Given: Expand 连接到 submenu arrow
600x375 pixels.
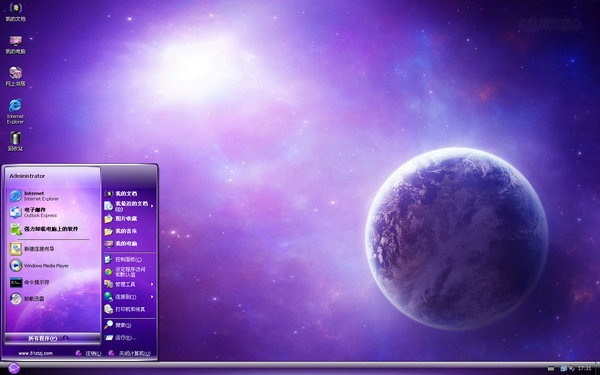Looking at the screenshot, I should click(152, 297).
